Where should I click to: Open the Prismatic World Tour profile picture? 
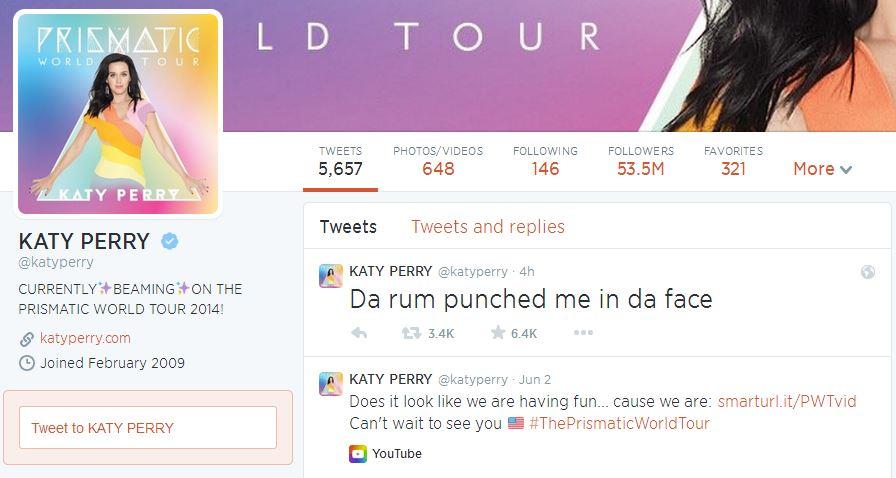click(x=118, y=114)
